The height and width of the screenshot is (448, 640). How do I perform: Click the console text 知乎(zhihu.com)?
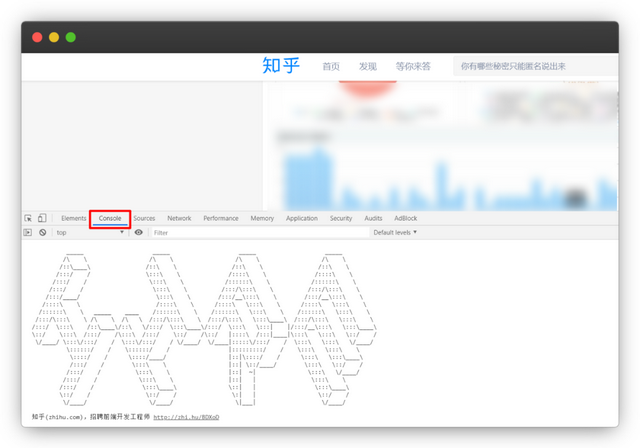[x=57, y=417]
